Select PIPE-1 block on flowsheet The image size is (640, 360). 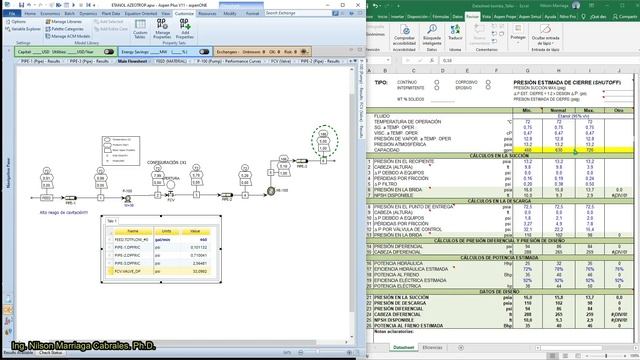pyautogui.click(x=71, y=198)
